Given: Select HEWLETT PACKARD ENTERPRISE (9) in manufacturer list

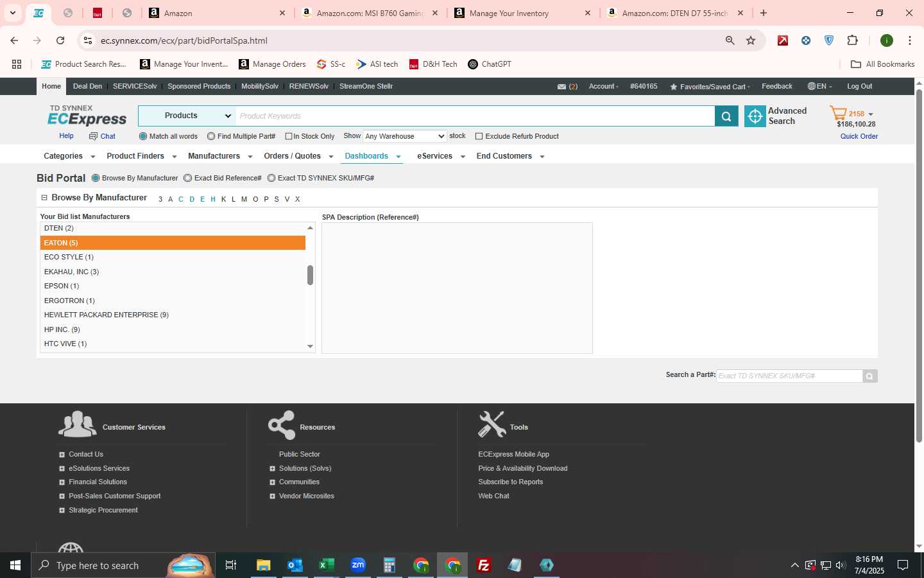Looking at the screenshot, I should (x=173, y=315).
